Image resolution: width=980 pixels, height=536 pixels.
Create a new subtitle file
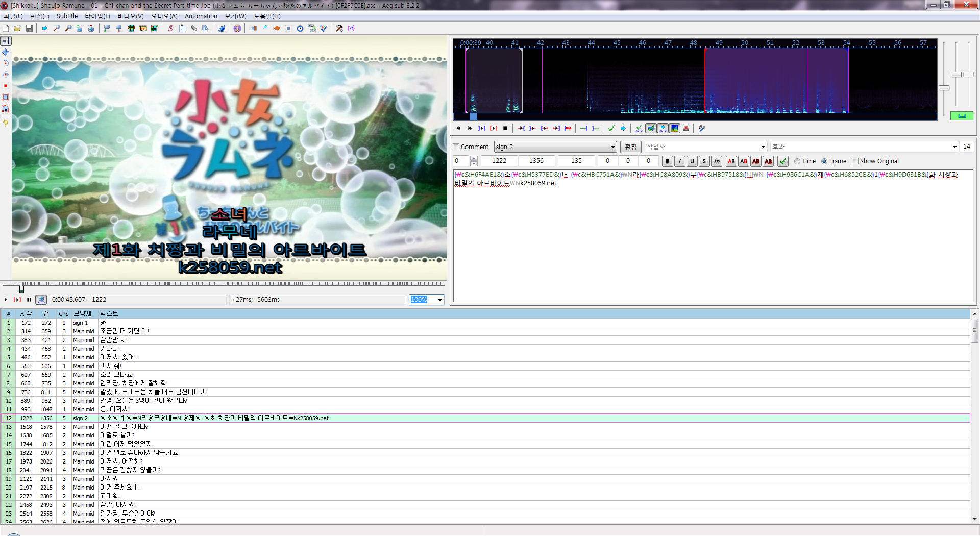pos(6,28)
